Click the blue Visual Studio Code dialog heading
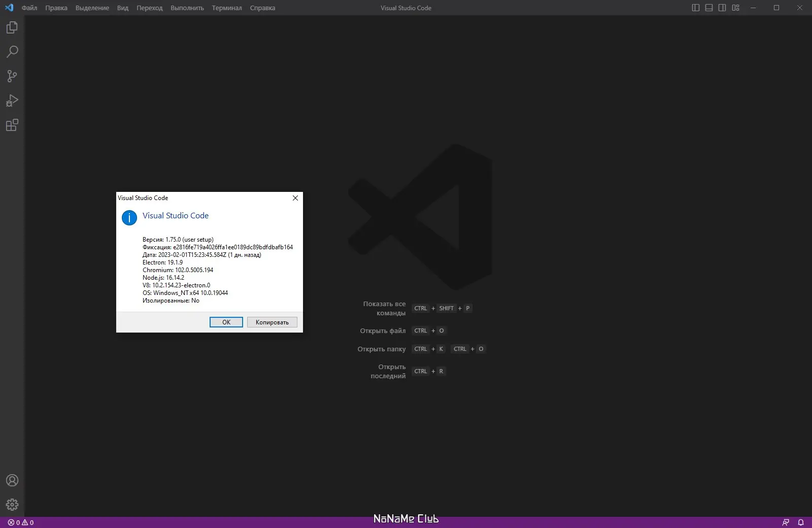The image size is (812, 528). pos(176,216)
